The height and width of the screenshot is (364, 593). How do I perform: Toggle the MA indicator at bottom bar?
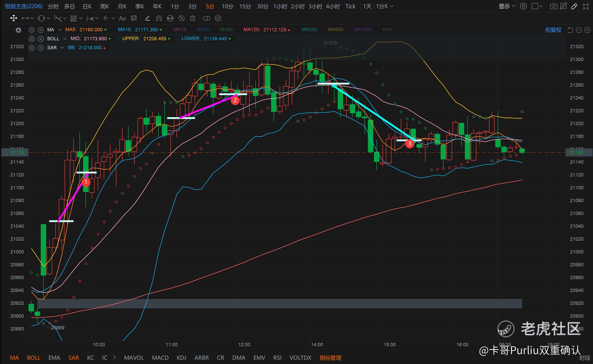[x=14, y=358]
